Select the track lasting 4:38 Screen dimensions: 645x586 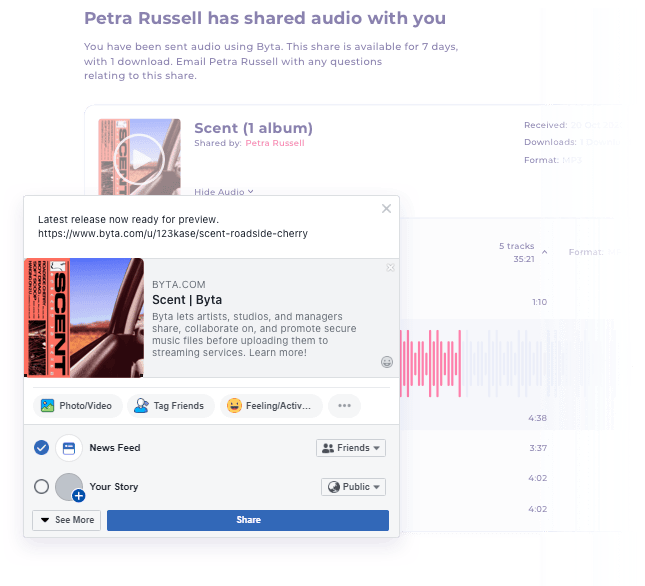[538, 418]
